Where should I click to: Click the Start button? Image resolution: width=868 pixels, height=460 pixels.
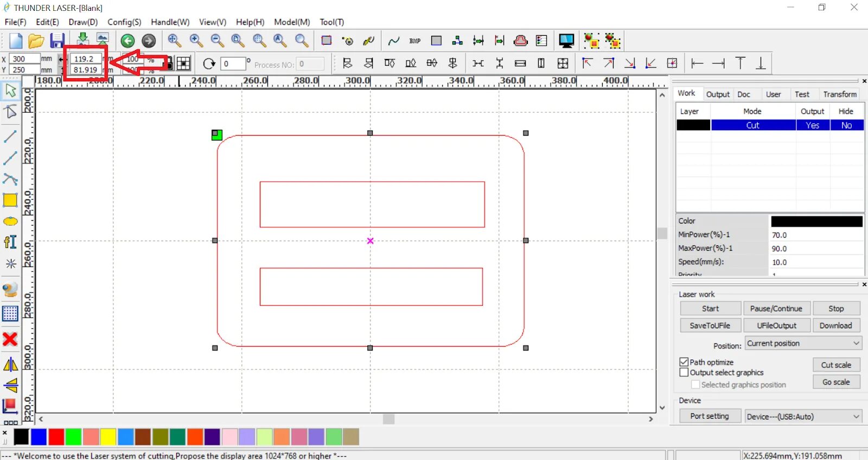point(710,309)
